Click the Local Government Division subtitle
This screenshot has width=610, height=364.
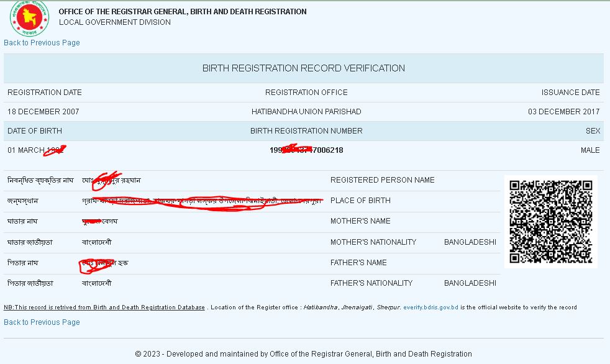[114, 22]
